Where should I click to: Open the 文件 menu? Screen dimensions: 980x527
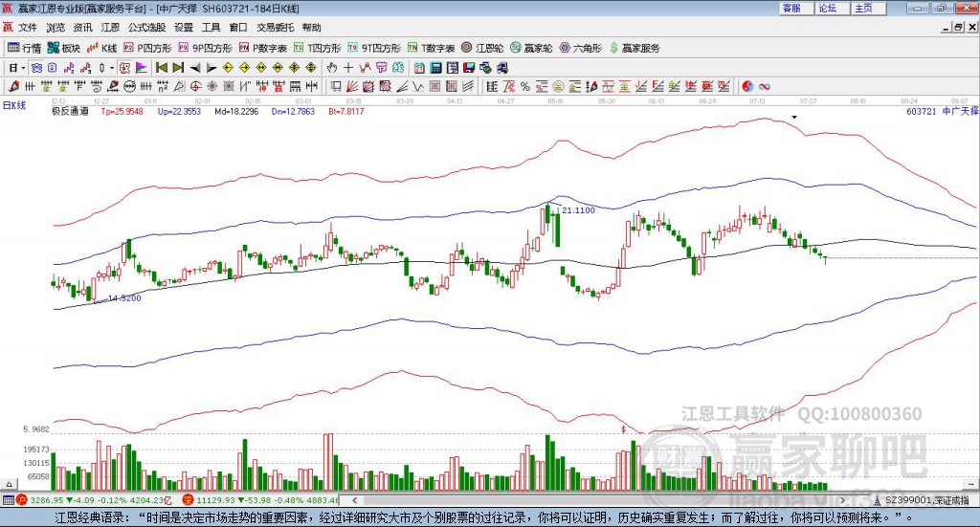click(28, 28)
